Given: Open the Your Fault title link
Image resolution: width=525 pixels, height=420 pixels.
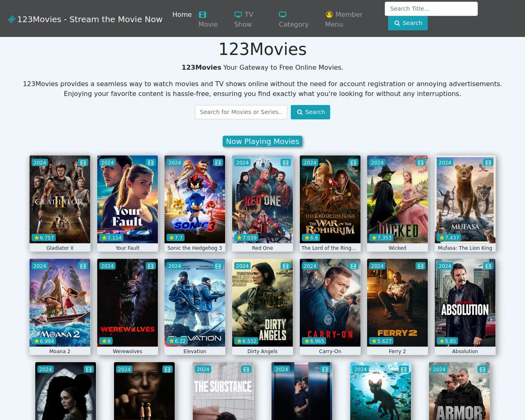Looking at the screenshot, I should (x=128, y=248).
